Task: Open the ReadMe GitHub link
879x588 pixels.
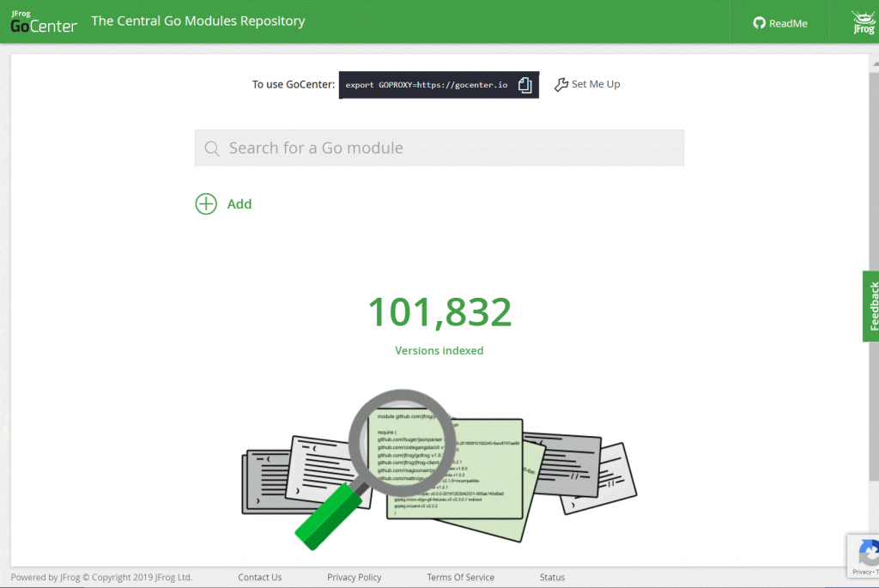Action: pos(779,23)
